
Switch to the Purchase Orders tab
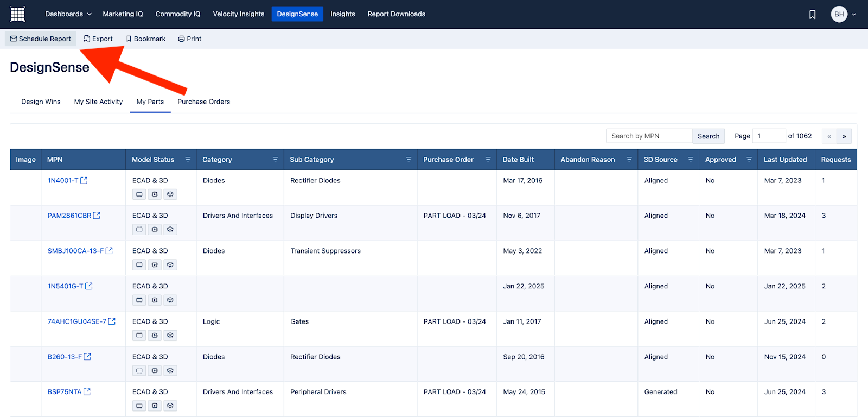pos(204,102)
